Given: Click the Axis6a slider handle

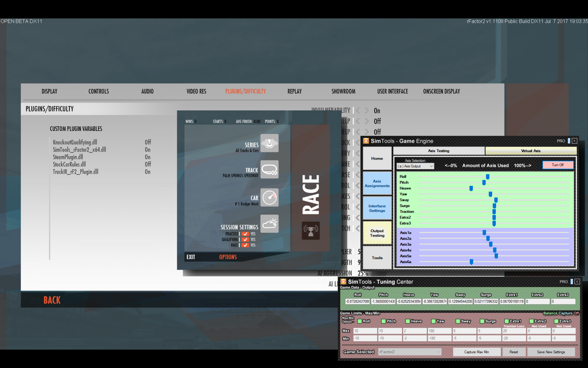Looking at the screenshot, I should (x=471, y=262).
